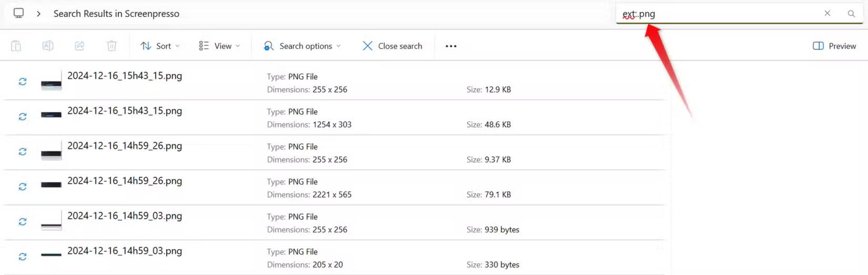This screenshot has width=868, height=275.
Task: Click the Close search button
Action: (392, 46)
